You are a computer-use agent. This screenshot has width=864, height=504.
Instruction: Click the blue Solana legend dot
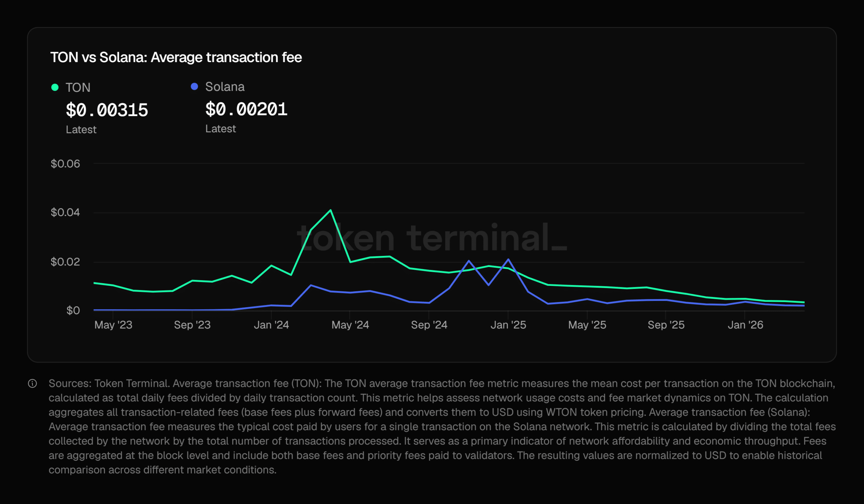[x=194, y=86]
